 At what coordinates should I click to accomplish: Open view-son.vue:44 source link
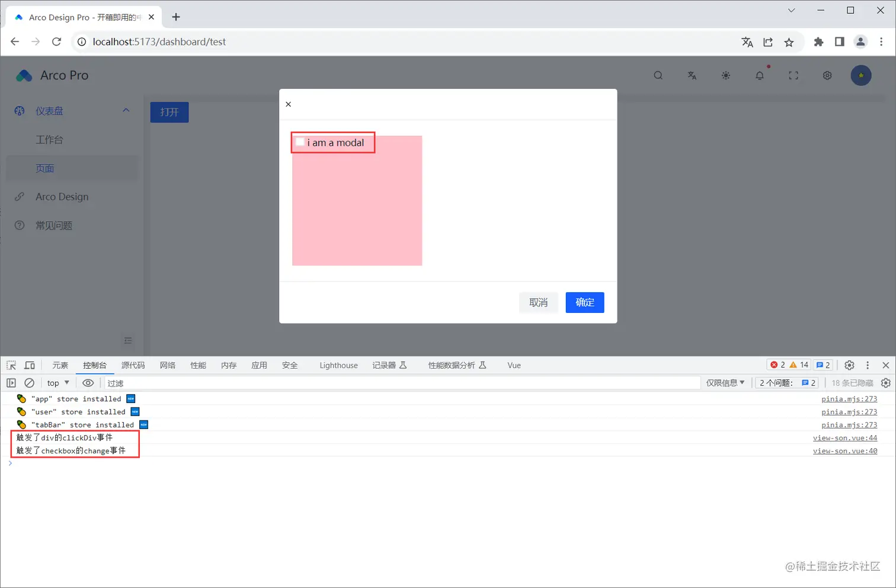[x=844, y=438]
